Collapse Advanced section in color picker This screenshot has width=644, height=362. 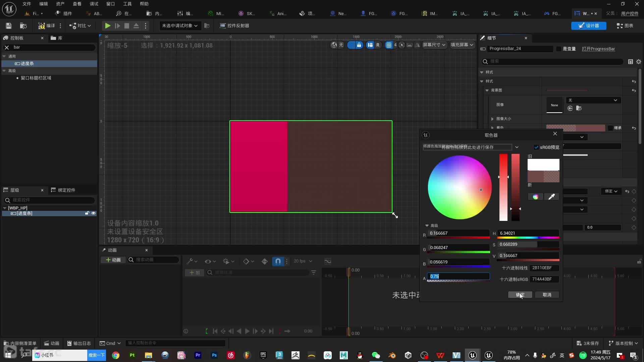pyautogui.click(x=427, y=226)
